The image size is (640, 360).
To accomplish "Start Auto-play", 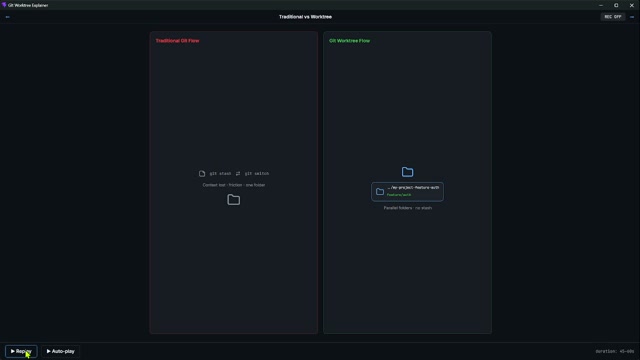I will pos(60,351).
